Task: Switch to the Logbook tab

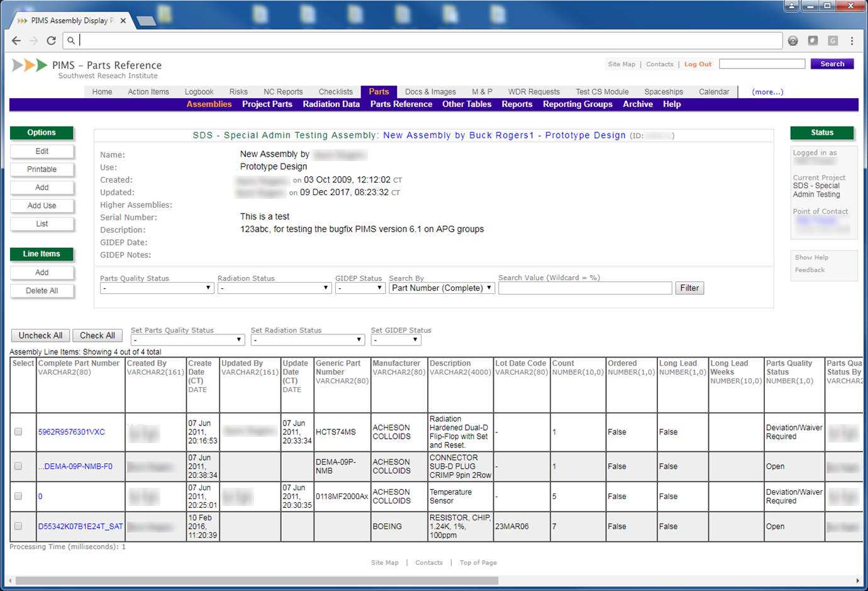Action: tap(199, 92)
